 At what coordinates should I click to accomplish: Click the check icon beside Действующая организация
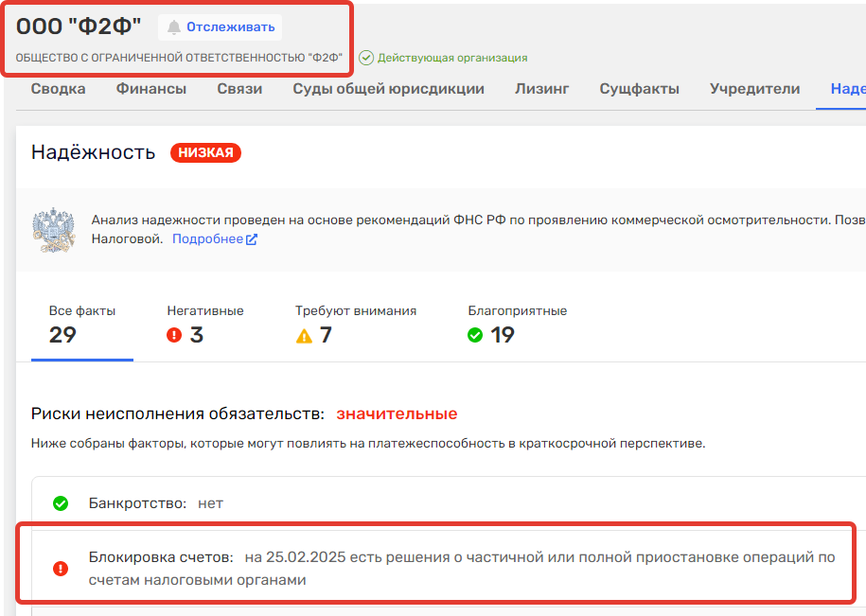click(x=366, y=58)
